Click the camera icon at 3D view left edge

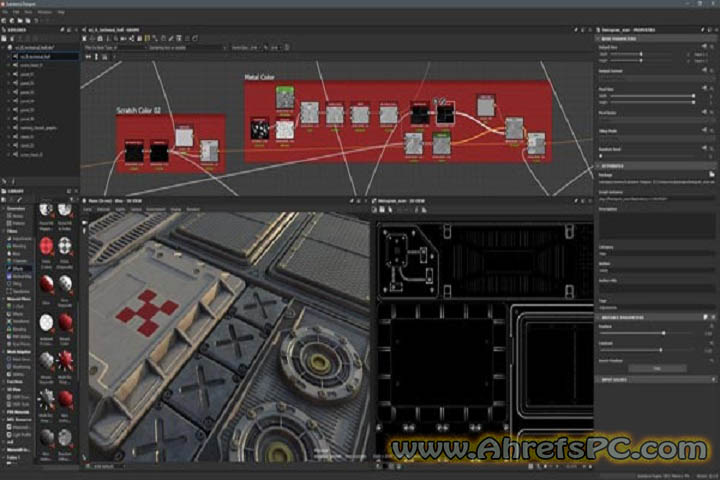coord(84,222)
